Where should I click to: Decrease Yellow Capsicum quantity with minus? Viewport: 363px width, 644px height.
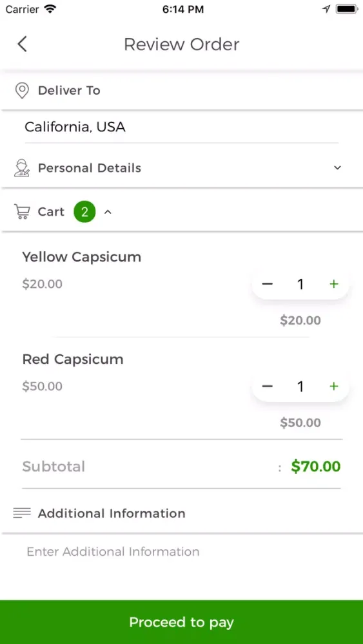tap(267, 284)
